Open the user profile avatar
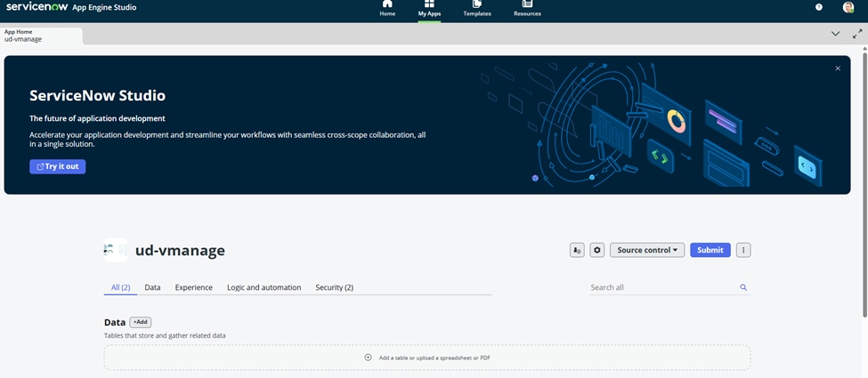The height and width of the screenshot is (378, 868). point(848,7)
